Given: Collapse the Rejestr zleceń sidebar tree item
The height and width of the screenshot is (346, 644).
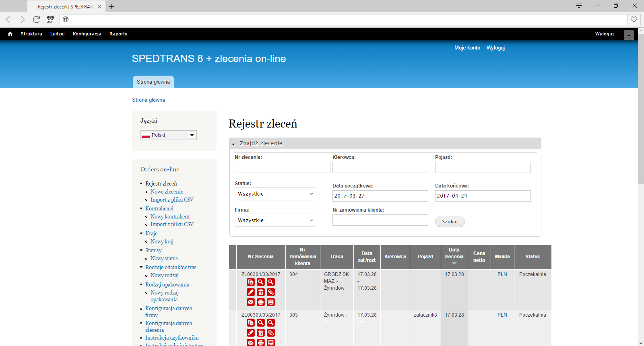Looking at the screenshot, I should click(x=141, y=183).
